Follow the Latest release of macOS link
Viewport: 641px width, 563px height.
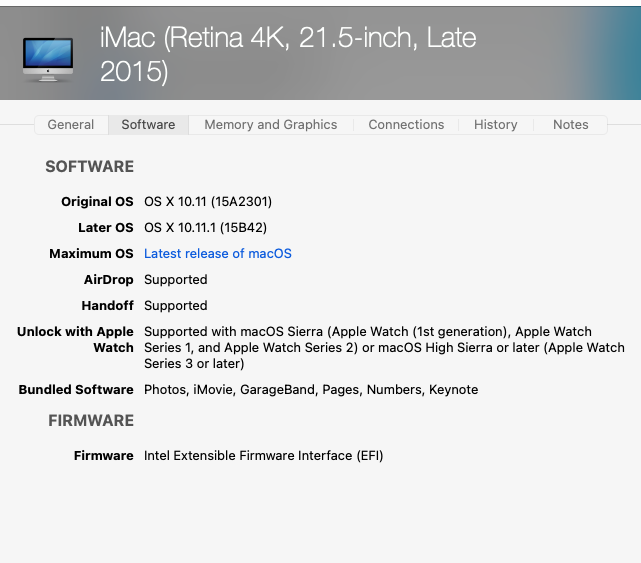218,253
